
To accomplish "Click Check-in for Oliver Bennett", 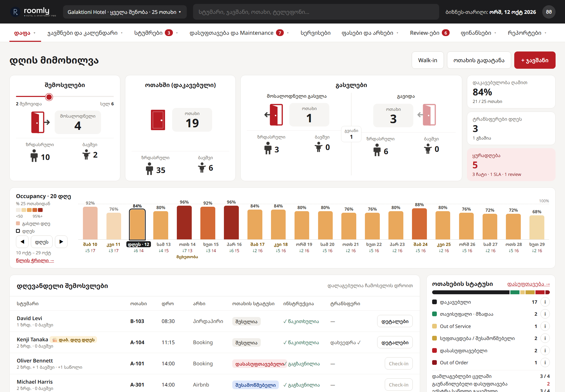I will 398,364.
